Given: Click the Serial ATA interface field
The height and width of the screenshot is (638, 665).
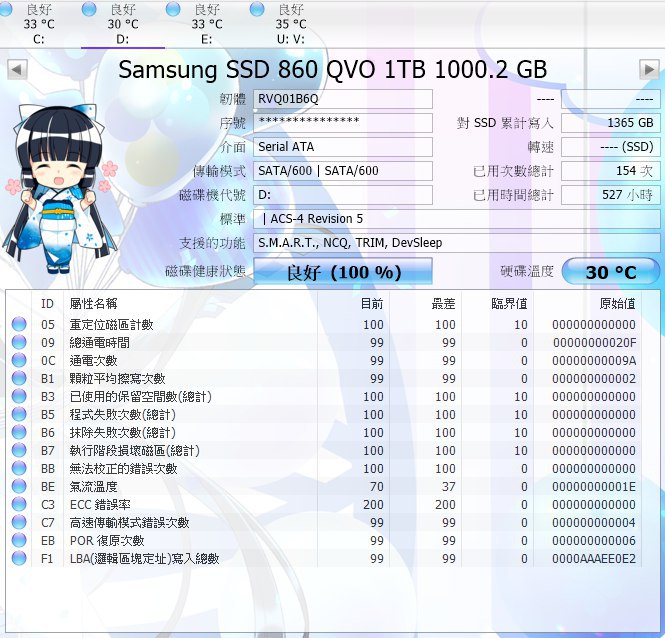Looking at the screenshot, I should [x=343, y=147].
